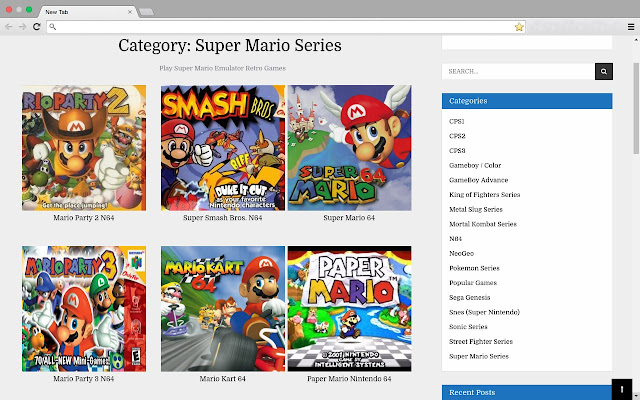The height and width of the screenshot is (400, 640).
Task: Open Super Mario 64 cover image
Action: coord(349,148)
